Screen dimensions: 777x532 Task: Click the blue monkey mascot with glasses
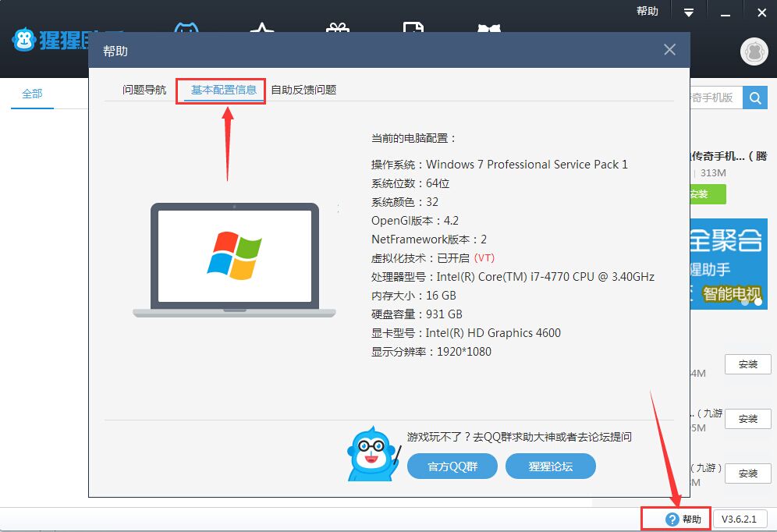pyautogui.click(x=374, y=454)
